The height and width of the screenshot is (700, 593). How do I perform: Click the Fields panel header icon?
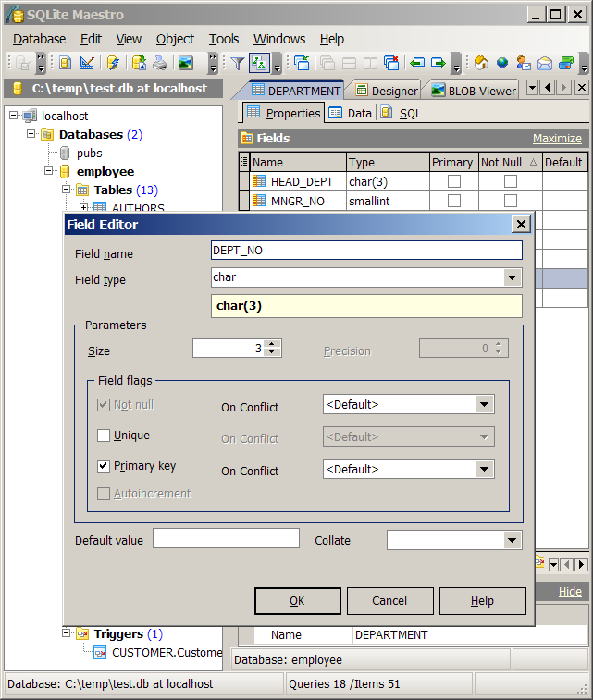pos(246,139)
